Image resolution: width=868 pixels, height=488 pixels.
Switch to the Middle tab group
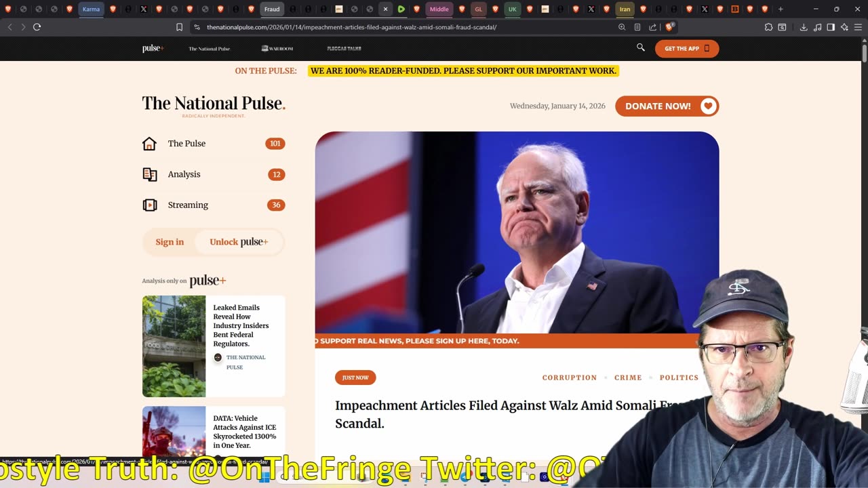pos(439,9)
